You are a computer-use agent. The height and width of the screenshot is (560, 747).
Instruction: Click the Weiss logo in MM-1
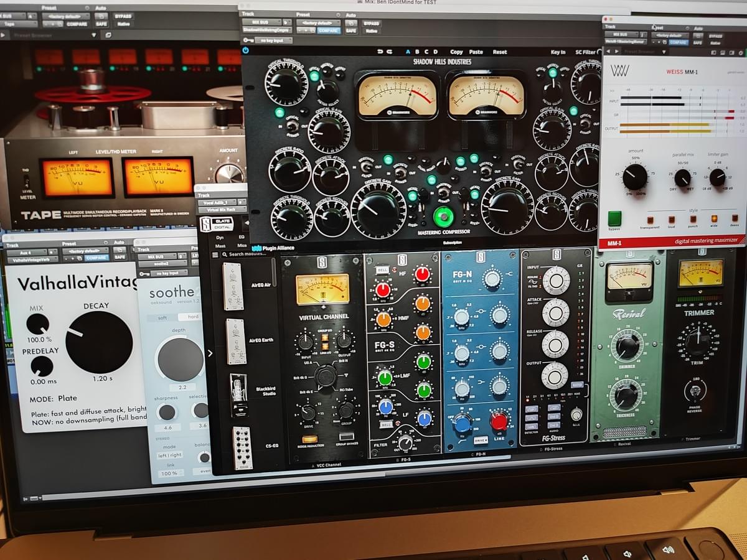click(620, 70)
